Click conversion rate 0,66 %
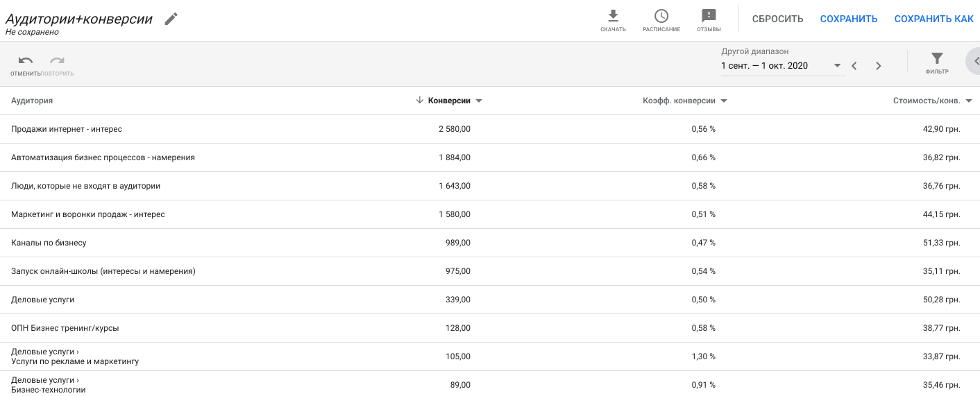 [x=703, y=157]
